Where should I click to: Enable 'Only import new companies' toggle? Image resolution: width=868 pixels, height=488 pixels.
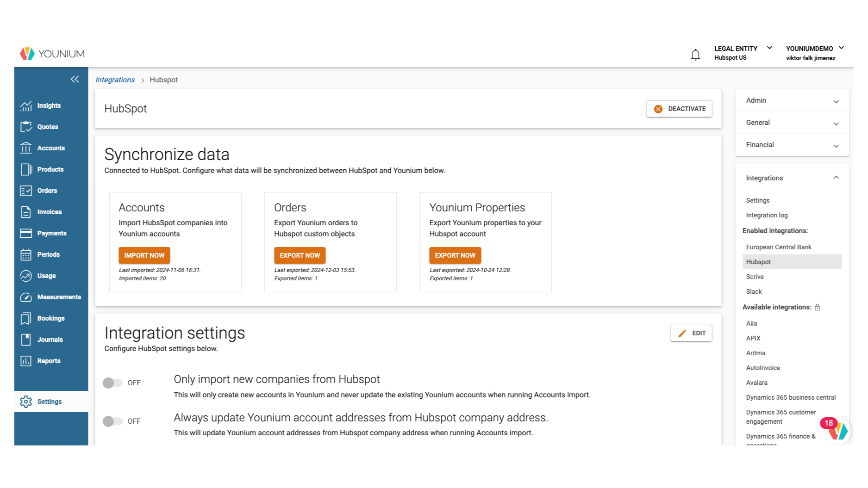[x=112, y=383]
